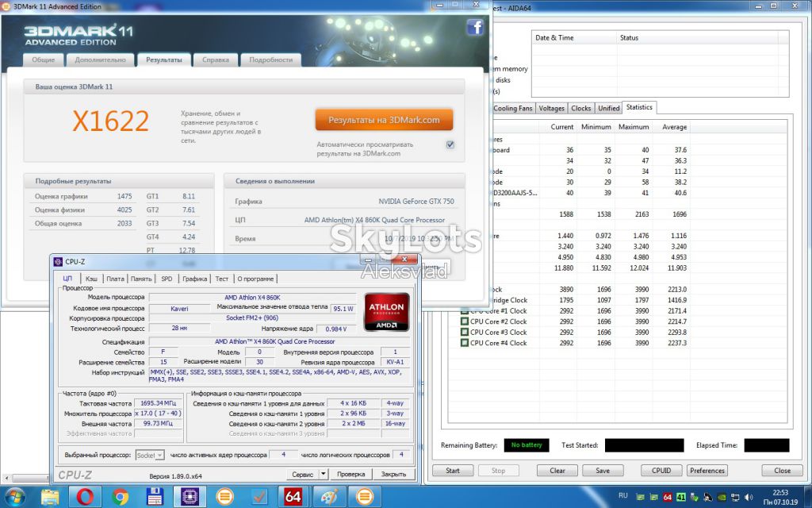
Task: Open the NVIDIA tray icon
Action: click(722, 497)
